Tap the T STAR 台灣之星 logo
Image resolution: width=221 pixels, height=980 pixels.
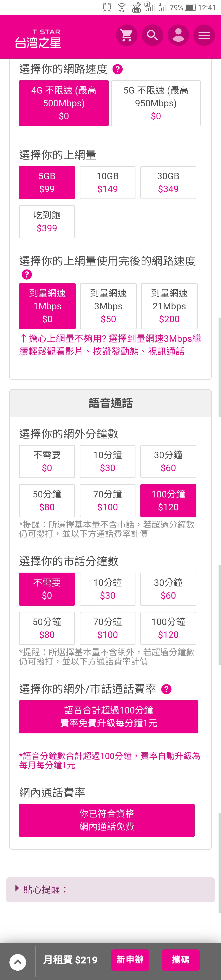pos(38,38)
